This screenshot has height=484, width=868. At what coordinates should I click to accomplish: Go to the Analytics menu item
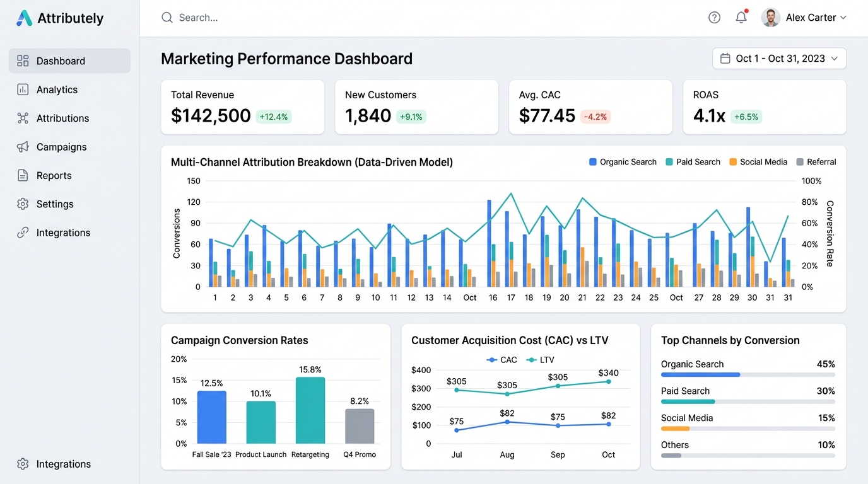(x=69, y=89)
